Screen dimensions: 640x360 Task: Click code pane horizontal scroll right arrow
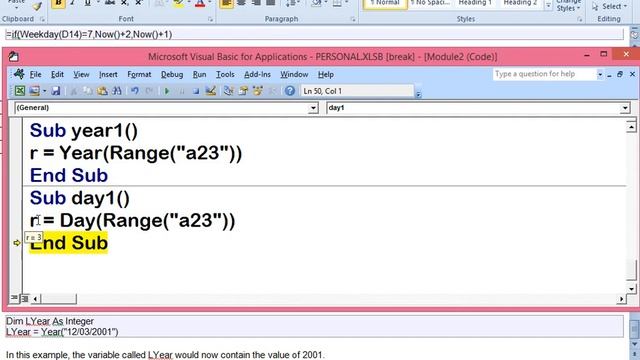point(621,299)
